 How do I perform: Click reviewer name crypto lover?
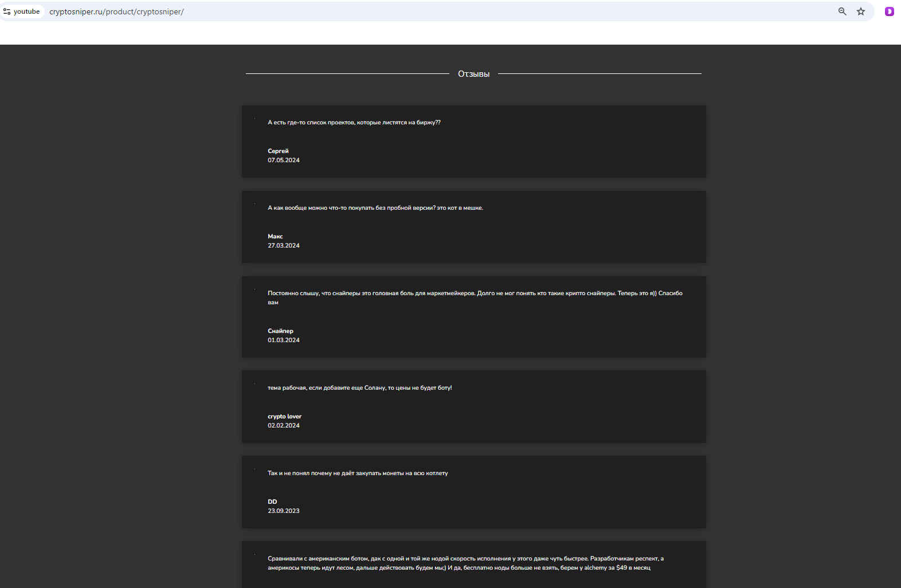(x=284, y=417)
